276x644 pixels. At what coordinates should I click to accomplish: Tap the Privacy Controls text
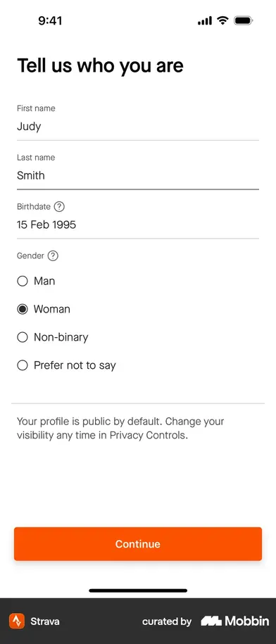[x=147, y=436]
